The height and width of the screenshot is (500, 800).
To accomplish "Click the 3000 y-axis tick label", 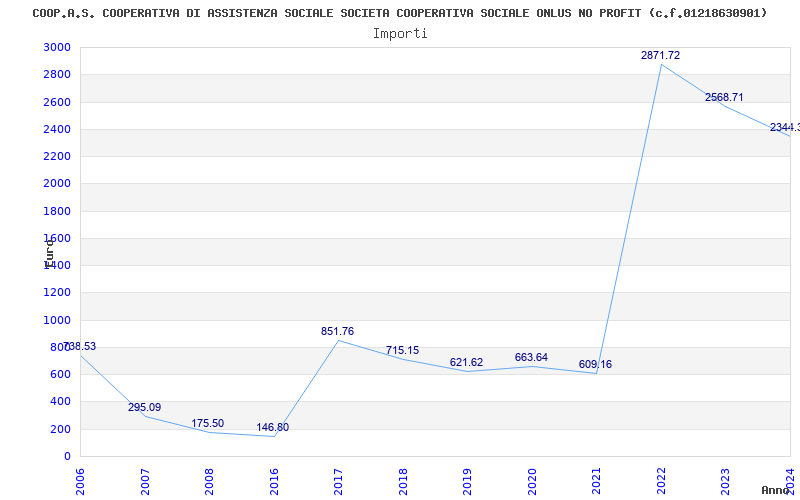I will coord(57,48).
